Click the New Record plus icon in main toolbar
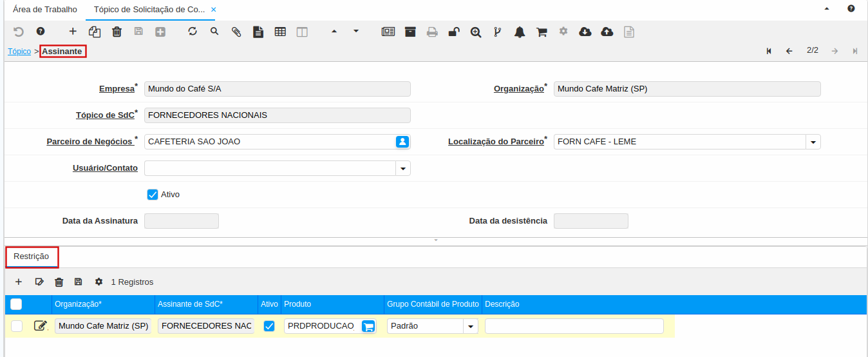 [73, 32]
